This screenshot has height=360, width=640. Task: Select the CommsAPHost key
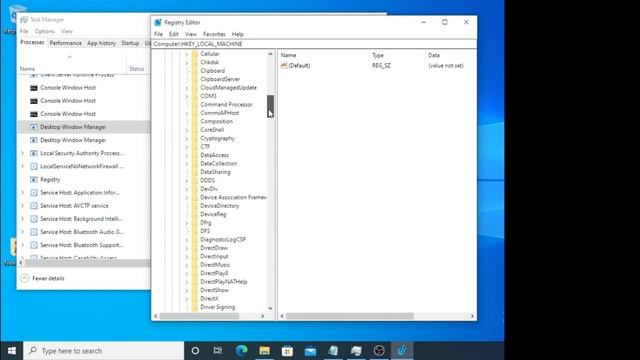220,113
